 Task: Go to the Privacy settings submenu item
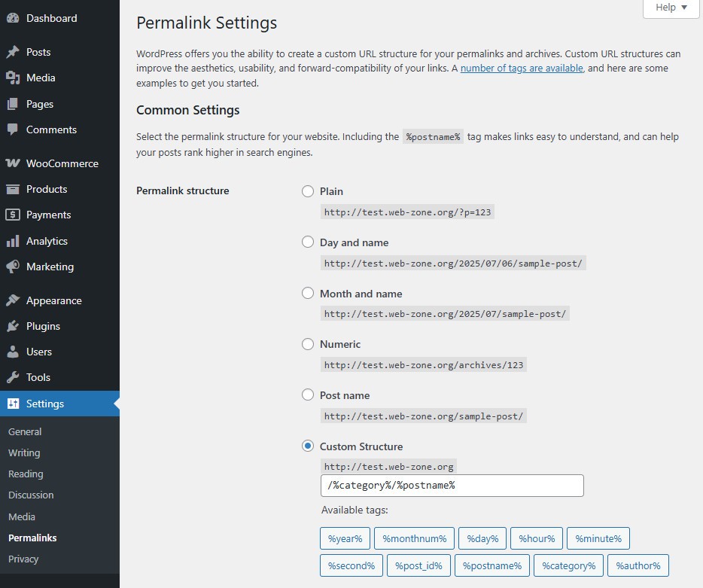click(x=23, y=559)
